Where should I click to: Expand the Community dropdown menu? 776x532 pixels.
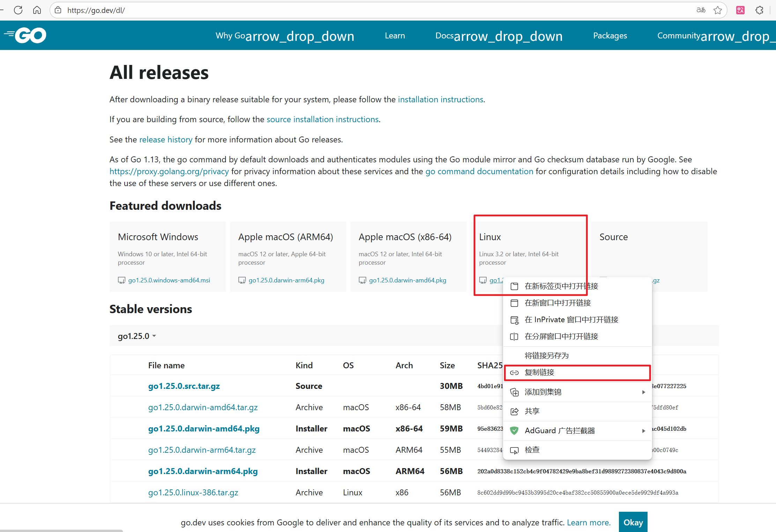tap(716, 36)
